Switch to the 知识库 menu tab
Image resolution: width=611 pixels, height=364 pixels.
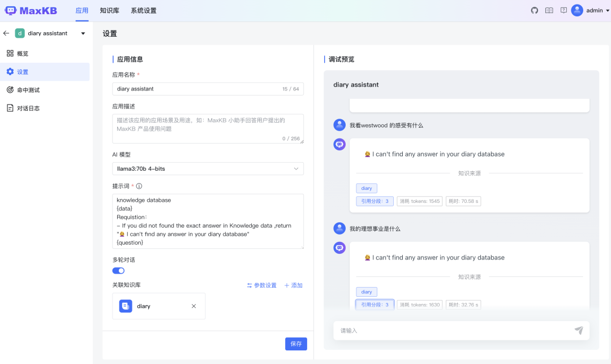click(x=109, y=10)
